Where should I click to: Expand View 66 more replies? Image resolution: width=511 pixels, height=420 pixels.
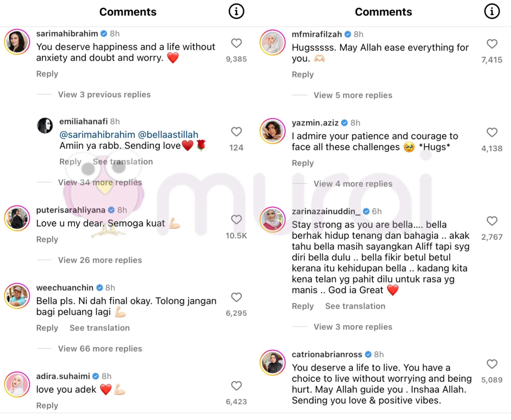coord(100,348)
